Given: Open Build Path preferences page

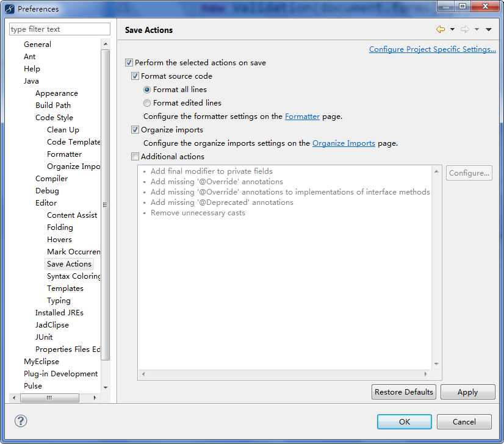Looking at the screenshot, I should click(x=53, y=106).
